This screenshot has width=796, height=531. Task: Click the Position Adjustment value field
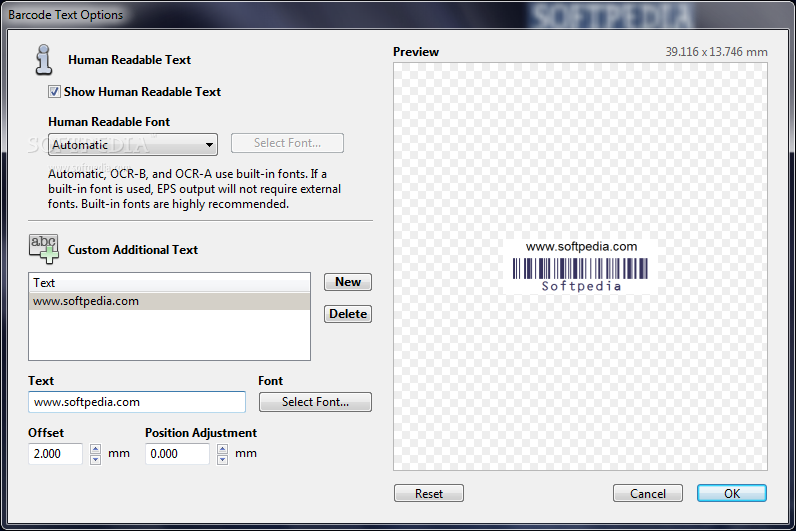coord(177,454)
